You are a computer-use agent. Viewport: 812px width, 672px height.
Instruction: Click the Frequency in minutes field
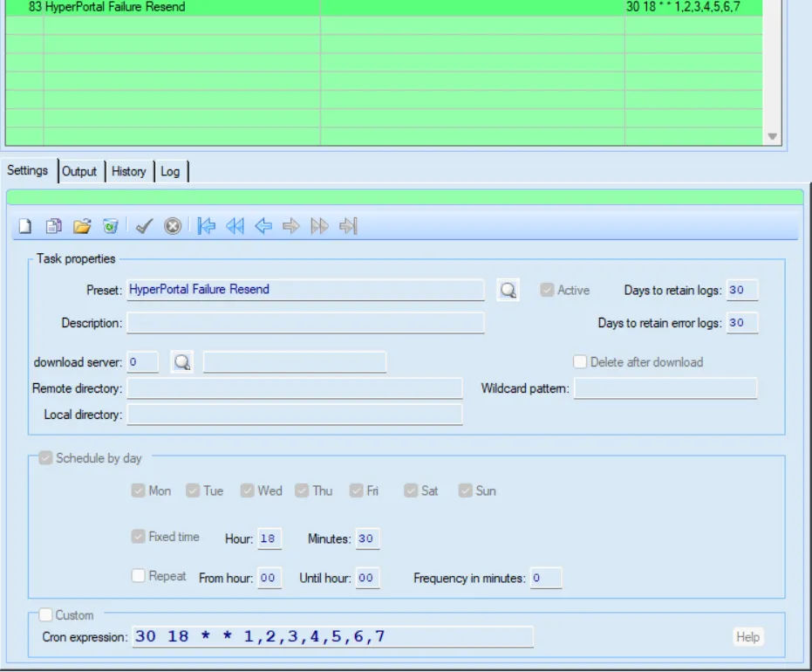(546, 579)
